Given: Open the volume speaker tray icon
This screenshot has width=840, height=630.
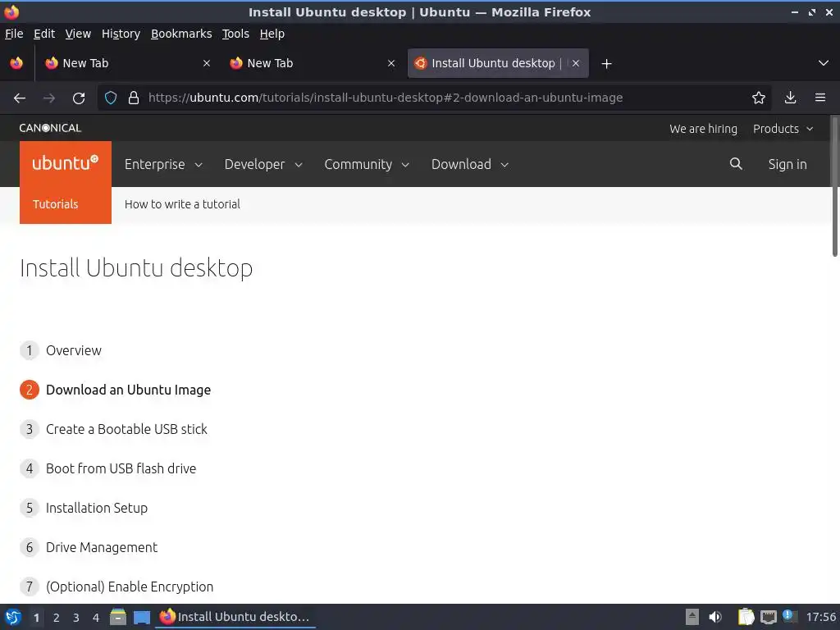Looking at the screenshot, I should click(x=715, y=617).
